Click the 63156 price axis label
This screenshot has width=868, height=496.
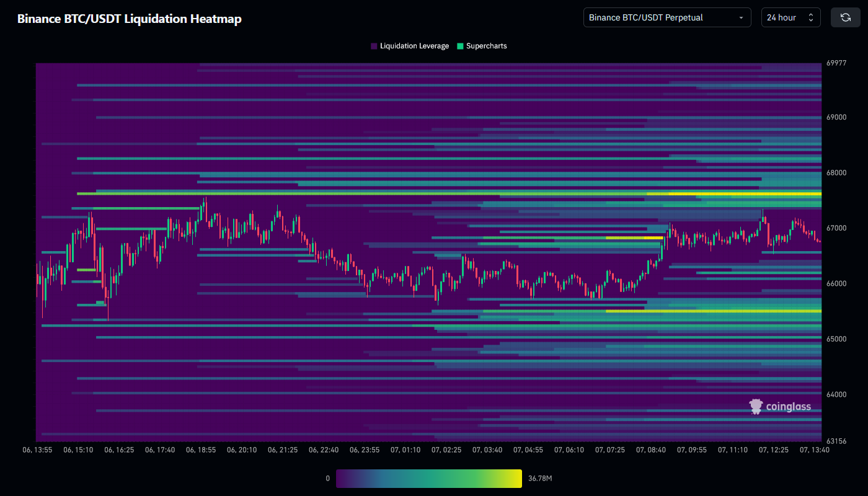coord(836,441)
